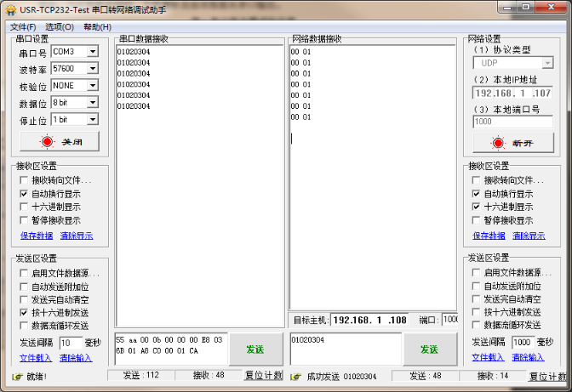572x392 pixels.
Task: Enable 暂停接收显示 in left receive settings
Action: click(x=24, y=220)
